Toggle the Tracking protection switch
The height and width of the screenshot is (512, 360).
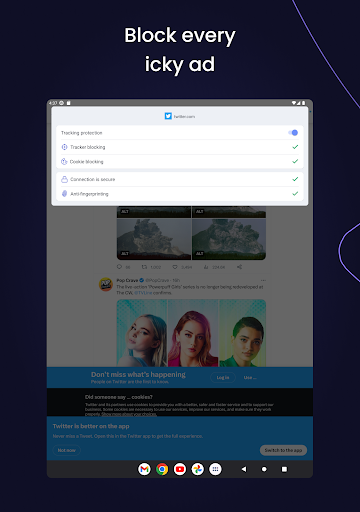[x=293, y=133]
